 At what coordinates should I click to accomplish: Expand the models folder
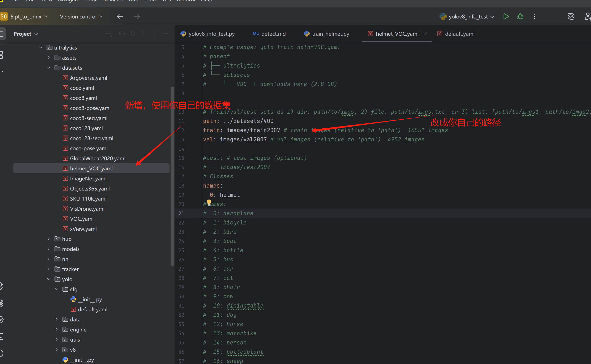(x=49, y=249)
